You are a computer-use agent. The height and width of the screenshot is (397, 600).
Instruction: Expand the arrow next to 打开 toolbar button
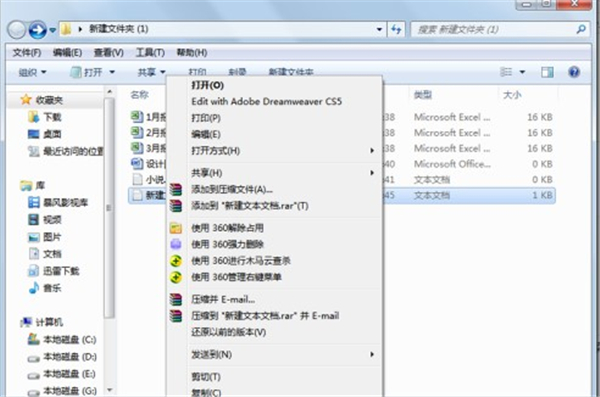[112, 72]
